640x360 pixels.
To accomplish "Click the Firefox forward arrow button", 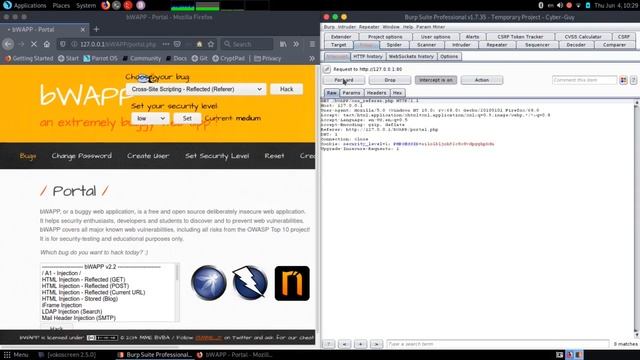I will click(x=21, y=44).
